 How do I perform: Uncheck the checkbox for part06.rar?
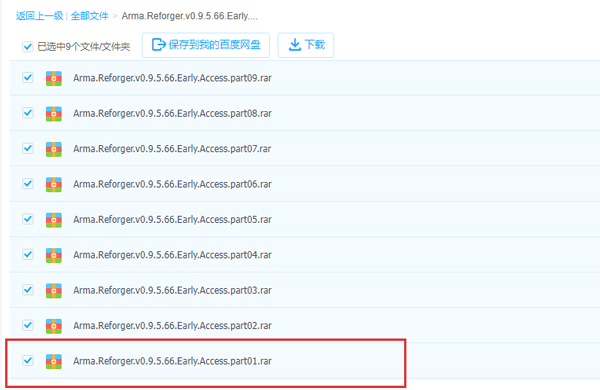point(28,183)
